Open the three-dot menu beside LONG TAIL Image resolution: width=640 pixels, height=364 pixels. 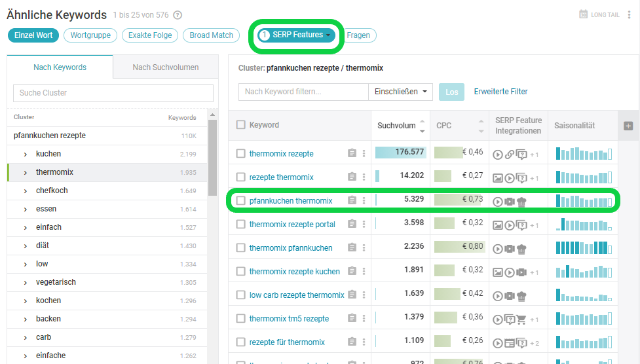point(629,14)
